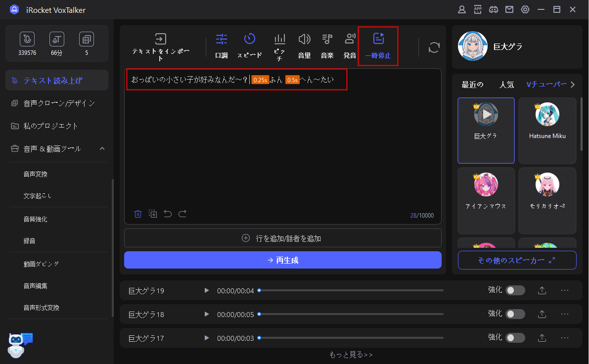Screen dimensions: 589x364
Task: Click the minutes quota icon showing 66分
Action: 57,39
